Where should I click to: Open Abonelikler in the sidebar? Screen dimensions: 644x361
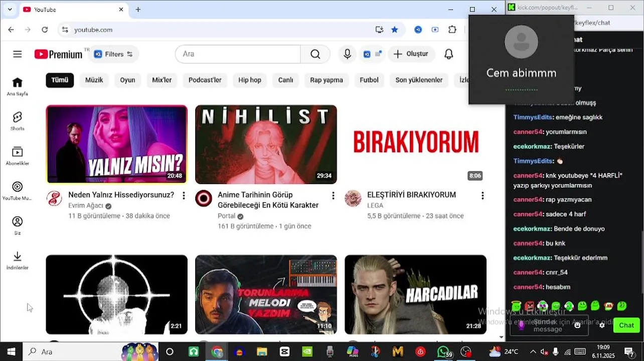pyautogui.click(x=18, y=156)
